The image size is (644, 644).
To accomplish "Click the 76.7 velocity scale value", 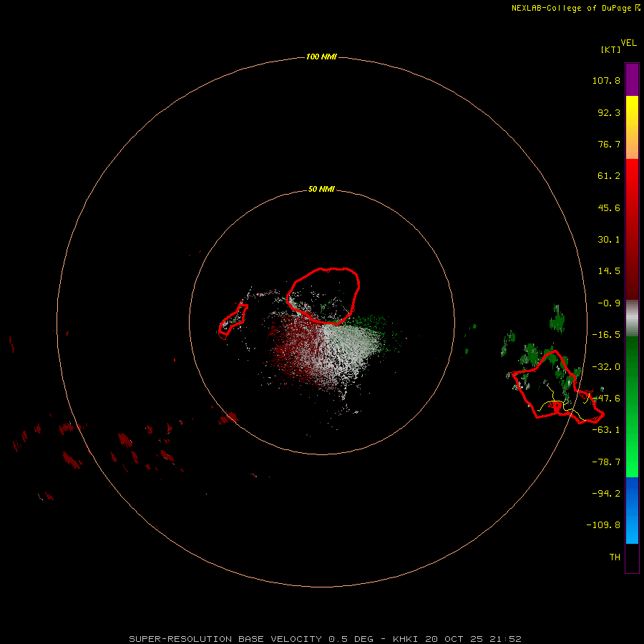I will click(x=609, y=144).
